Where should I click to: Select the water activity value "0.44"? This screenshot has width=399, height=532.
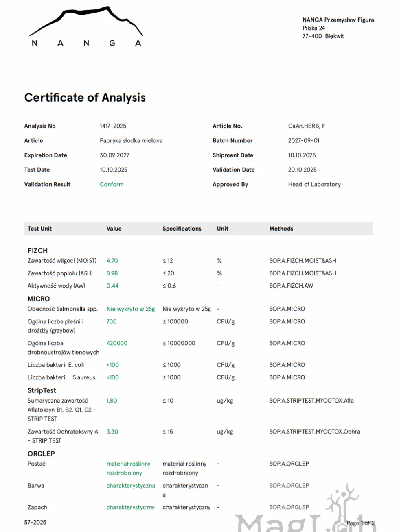pos(113,286)
